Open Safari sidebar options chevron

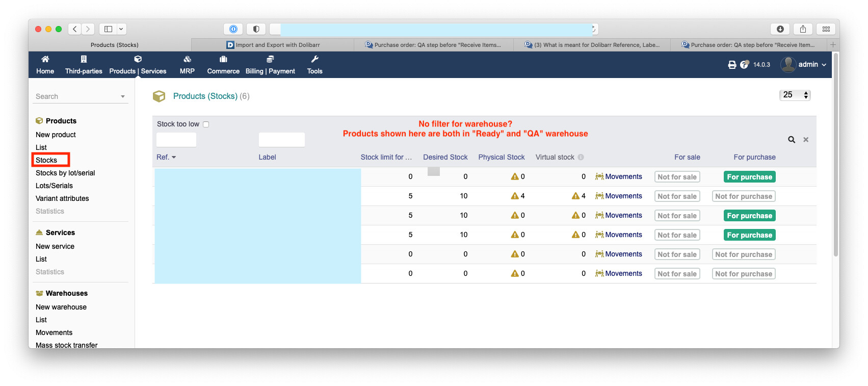121,29
